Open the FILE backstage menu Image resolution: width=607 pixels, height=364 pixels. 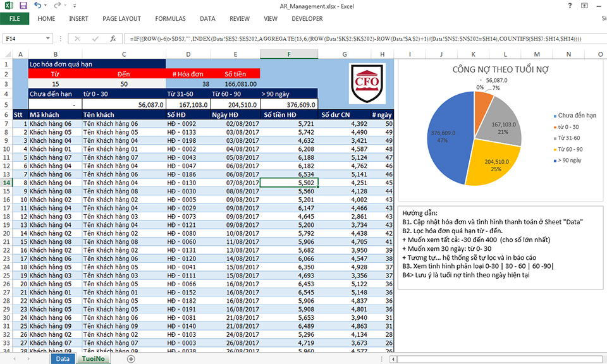coord(15,19)
